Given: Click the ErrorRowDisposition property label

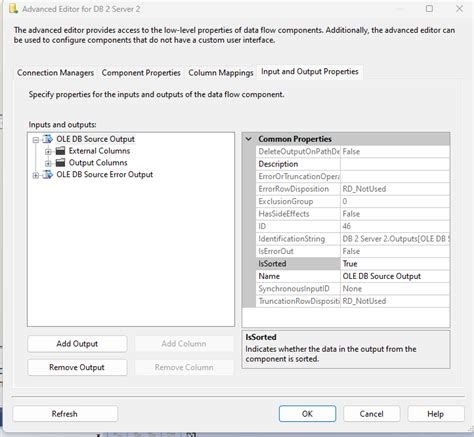Looking at the screenshot, I should [x=298, y=189].
